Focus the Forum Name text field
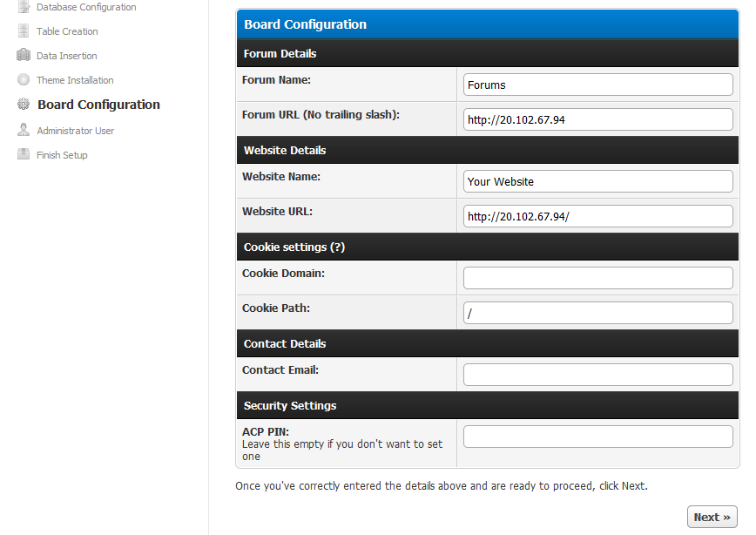The width and height of the screenshot is (756, 535). 597,85
